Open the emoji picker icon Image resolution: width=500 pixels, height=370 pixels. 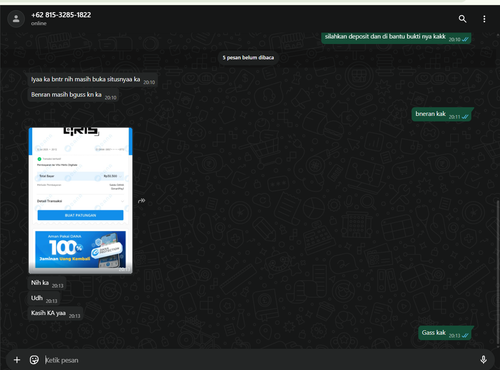34,360
